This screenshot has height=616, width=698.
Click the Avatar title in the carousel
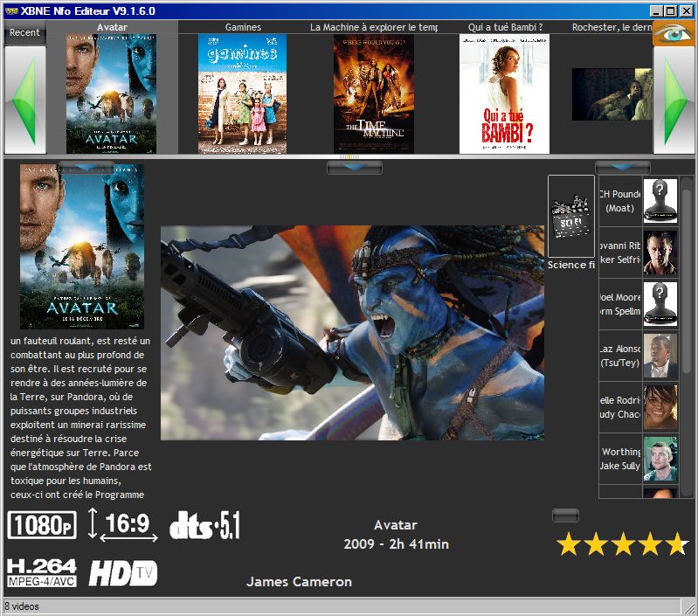tap(112, 27)
